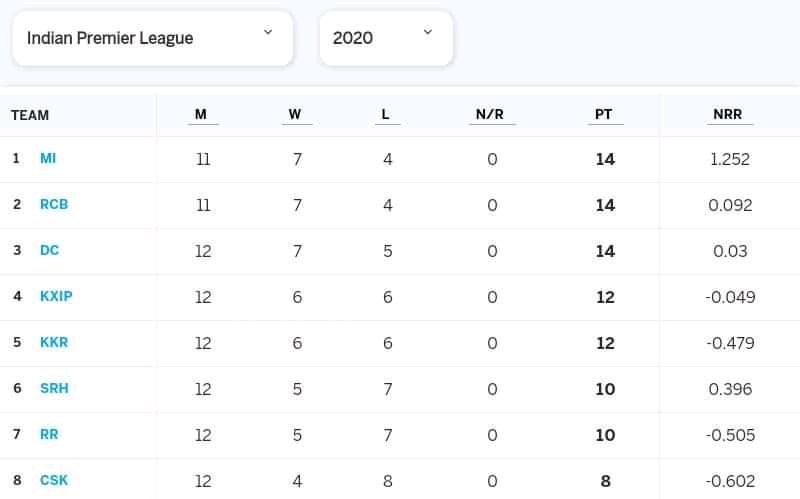
Task: Sort table by W column header
Action: [295, 114]
